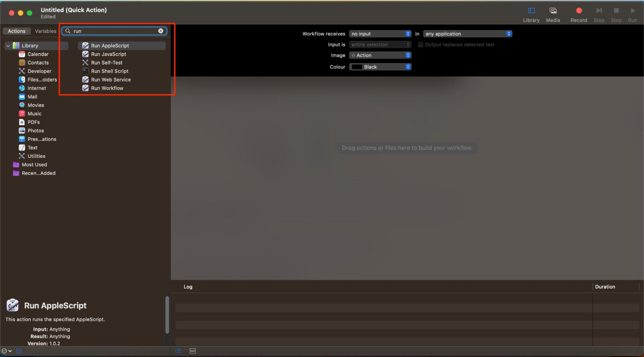Click the description pane scrollbar

167,315
